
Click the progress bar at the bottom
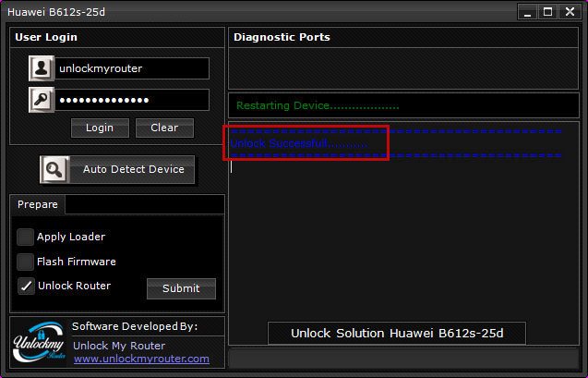(x=404, y=358)
